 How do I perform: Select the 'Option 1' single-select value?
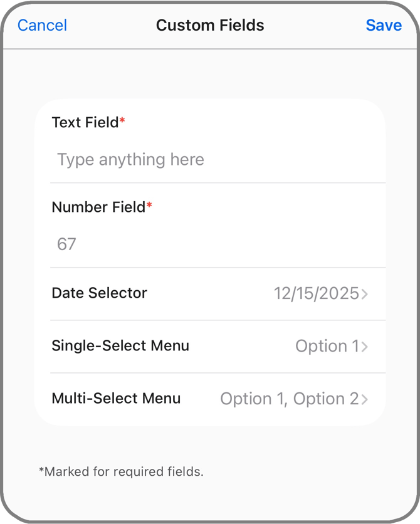(327, 346)
